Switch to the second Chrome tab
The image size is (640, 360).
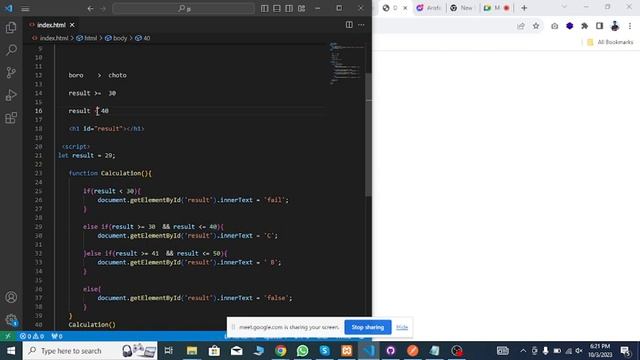click(x=429, y=8)
